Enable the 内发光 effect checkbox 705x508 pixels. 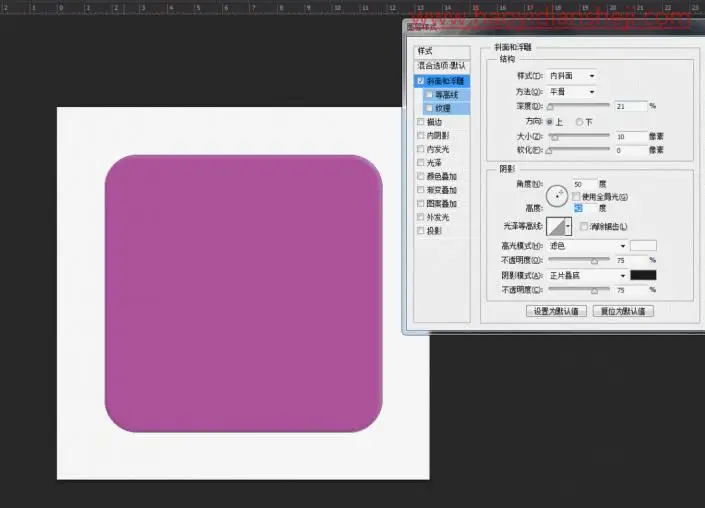tap(421, 149)
